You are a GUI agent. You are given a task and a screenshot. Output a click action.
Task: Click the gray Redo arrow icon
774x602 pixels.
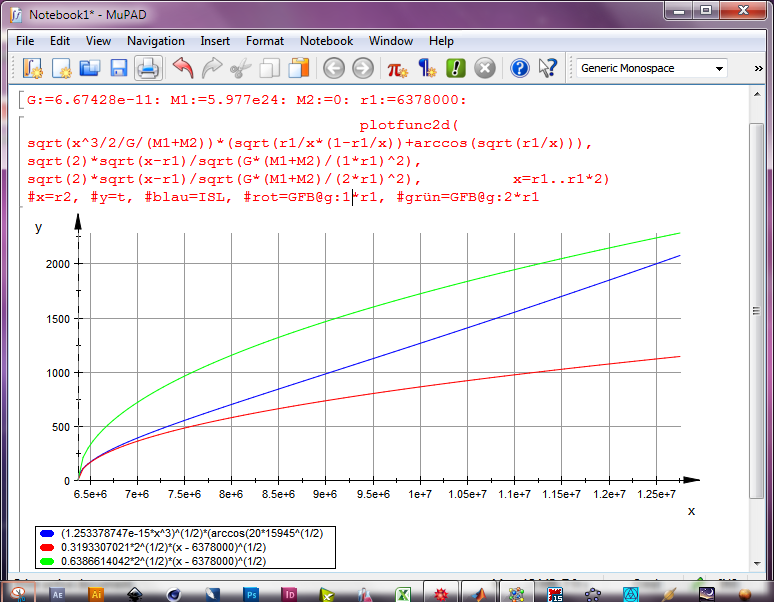(x=212, y=68)
